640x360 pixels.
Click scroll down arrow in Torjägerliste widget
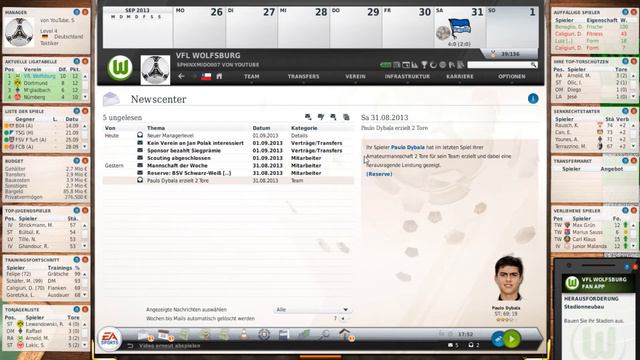click(x=85, y=345)
